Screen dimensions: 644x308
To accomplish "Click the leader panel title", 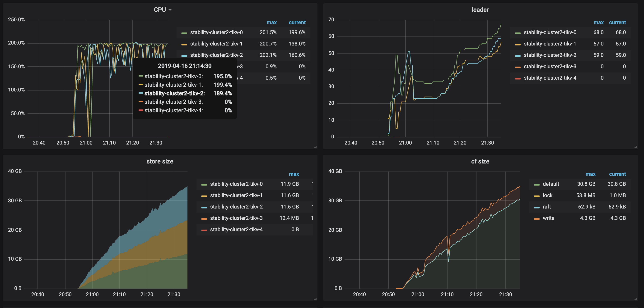I will pyautogui.click(x=480, y=10).
